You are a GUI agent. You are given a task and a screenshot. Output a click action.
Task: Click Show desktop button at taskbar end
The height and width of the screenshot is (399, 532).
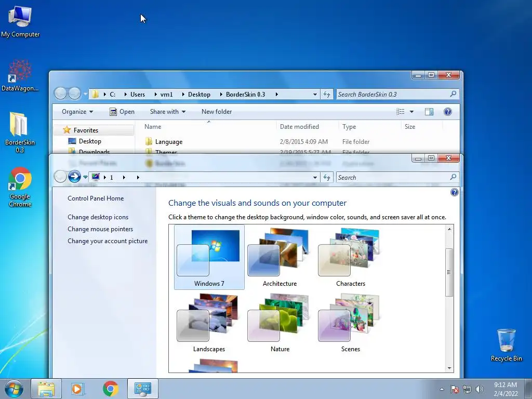(528, 389)
